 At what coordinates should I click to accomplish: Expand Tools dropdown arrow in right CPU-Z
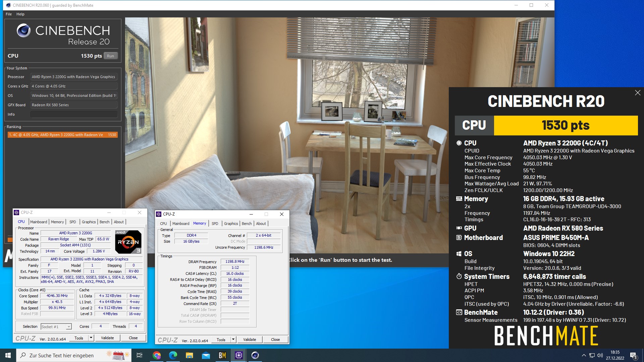pos(233,340)
